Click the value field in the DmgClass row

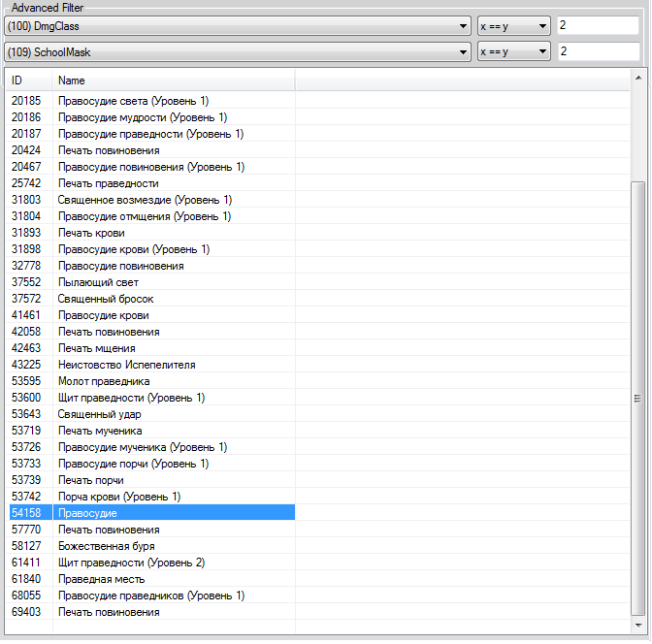click(x=597, y=25)
